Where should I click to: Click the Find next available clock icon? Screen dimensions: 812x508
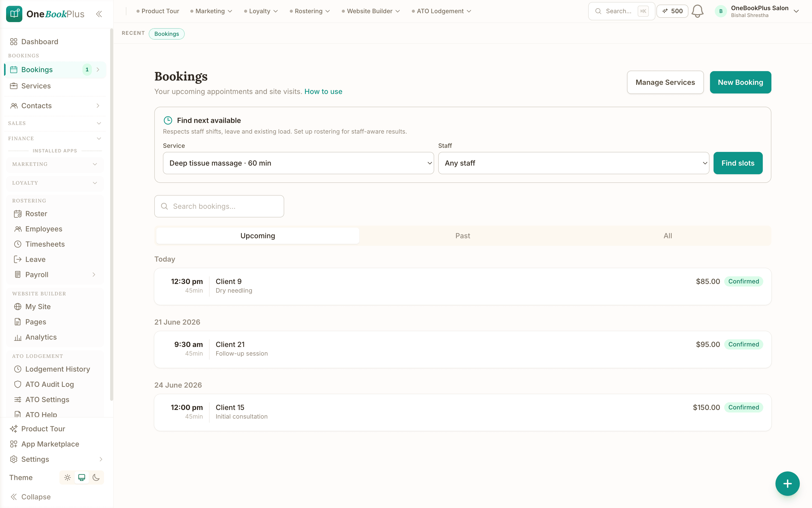click(x=168, y=120)
